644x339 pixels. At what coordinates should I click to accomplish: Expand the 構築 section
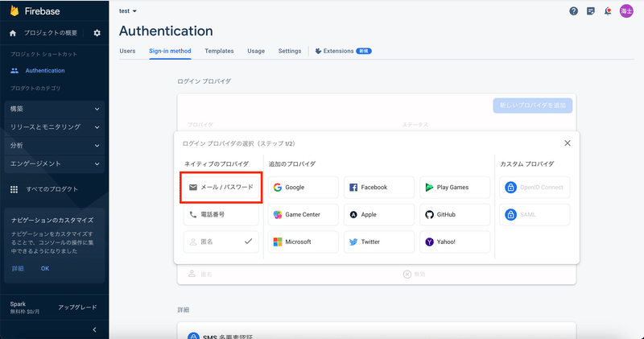click(x=54, y=109)
